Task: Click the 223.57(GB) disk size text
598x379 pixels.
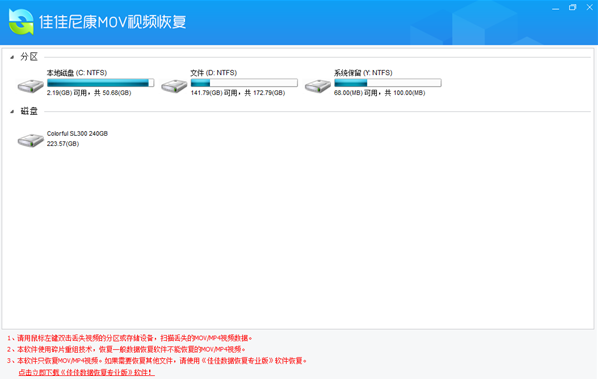Action: coord(63,144)
